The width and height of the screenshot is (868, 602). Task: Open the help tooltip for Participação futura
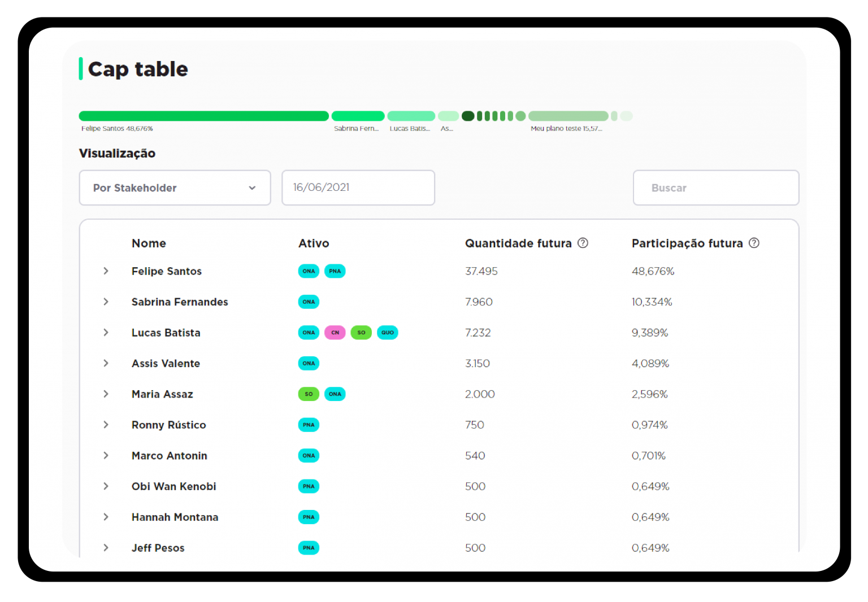click(x=754, y=243)
